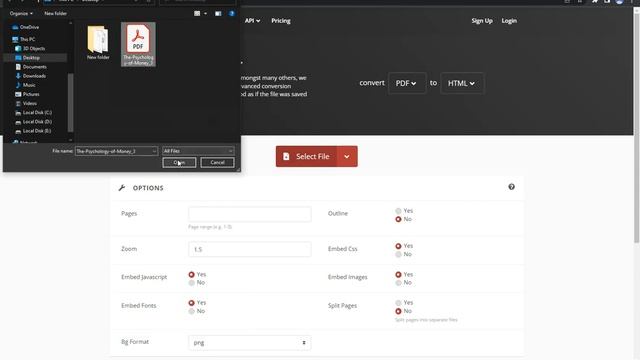Click the Pages range input field
The width and height of the screenshot is (640, 360).
(250, 214)
